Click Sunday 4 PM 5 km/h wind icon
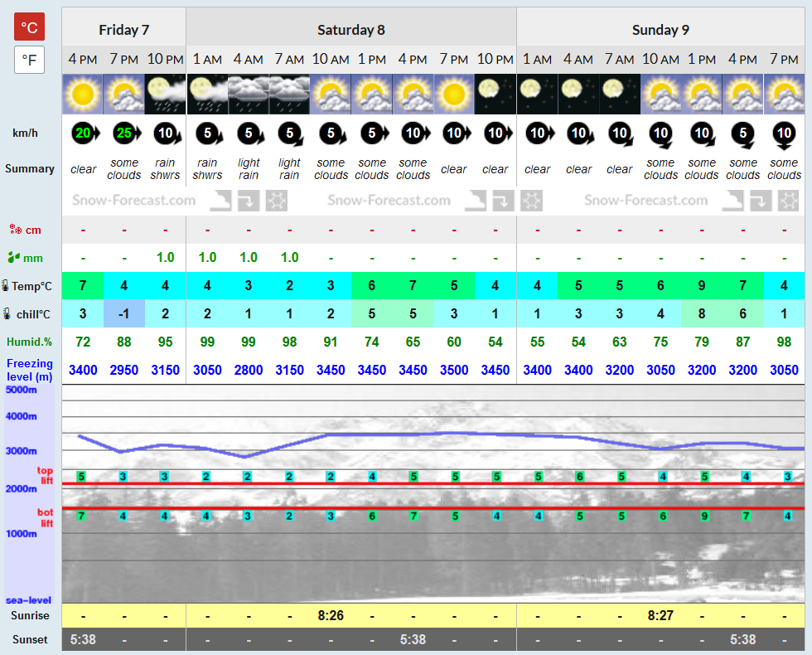 [x=742, y=134]
